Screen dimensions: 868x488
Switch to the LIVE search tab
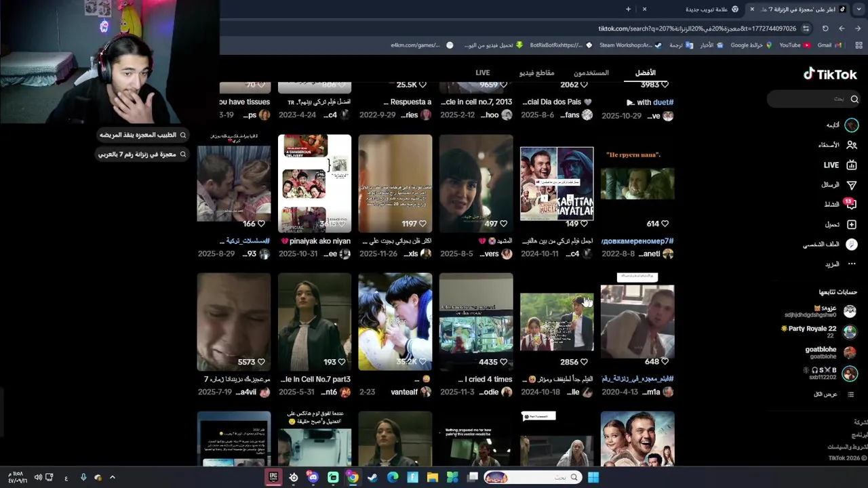click(x=482, y=73)
